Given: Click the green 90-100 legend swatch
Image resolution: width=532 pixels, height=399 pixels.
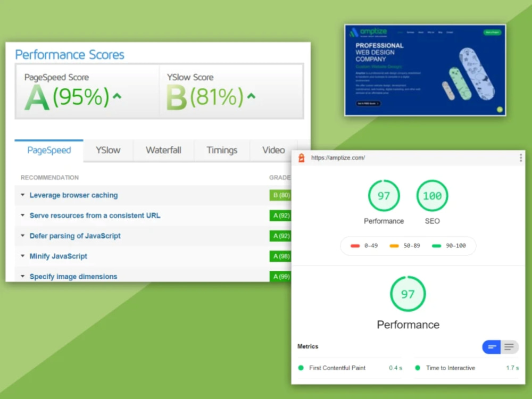Looking at the screenshot, I should tap(436, 246).
